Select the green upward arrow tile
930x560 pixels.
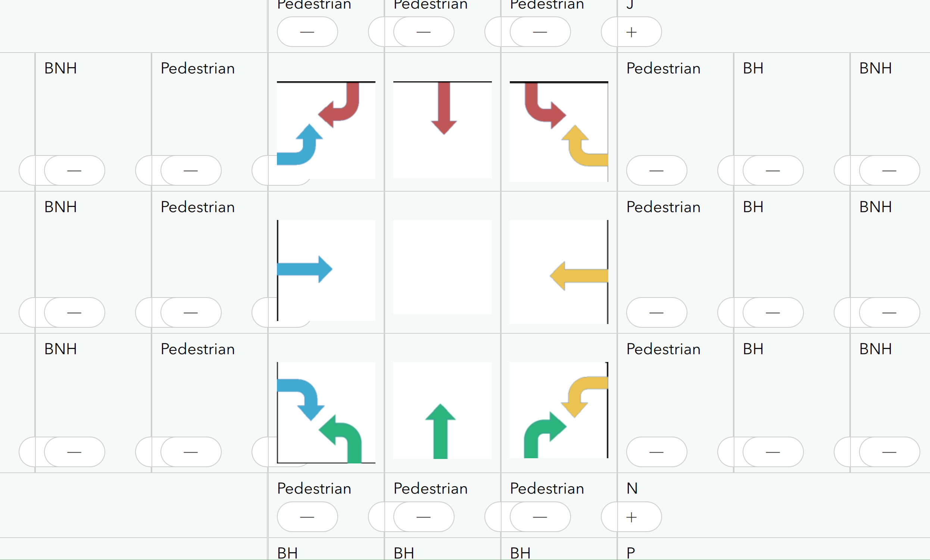pyautogui.click(x=442, y=410)
